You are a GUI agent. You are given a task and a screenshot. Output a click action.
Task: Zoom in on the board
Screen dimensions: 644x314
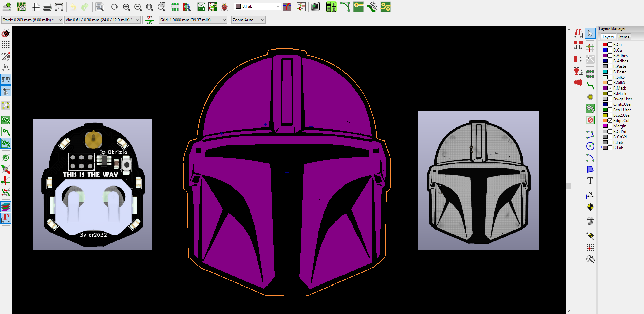coord(126,6)
